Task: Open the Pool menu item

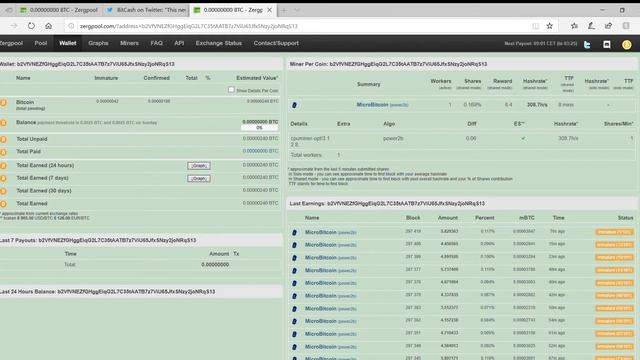Action: 41,43
